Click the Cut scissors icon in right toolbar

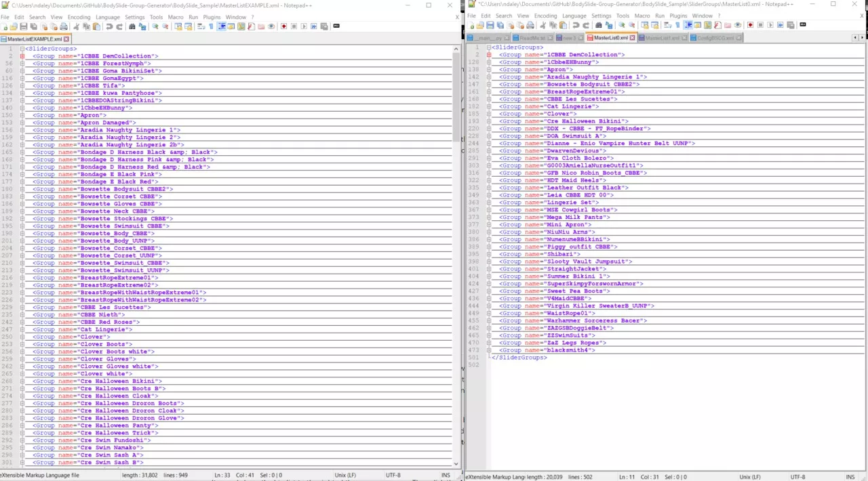(x=543, y=25)
